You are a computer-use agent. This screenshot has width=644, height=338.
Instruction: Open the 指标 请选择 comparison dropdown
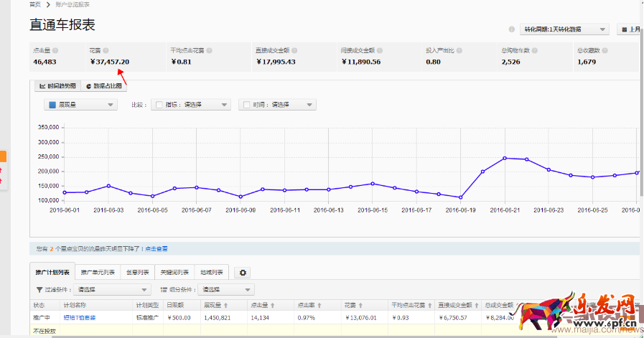coord(191,105)
